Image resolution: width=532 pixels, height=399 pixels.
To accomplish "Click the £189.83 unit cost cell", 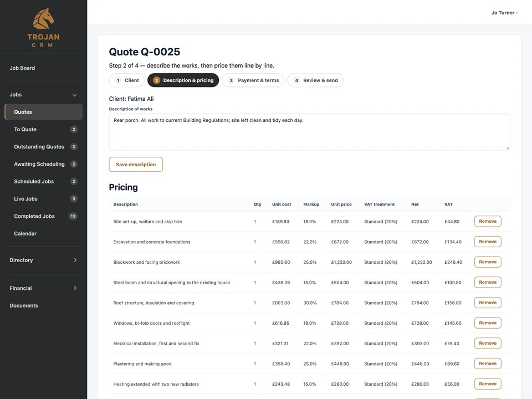I will click(280, 222).
